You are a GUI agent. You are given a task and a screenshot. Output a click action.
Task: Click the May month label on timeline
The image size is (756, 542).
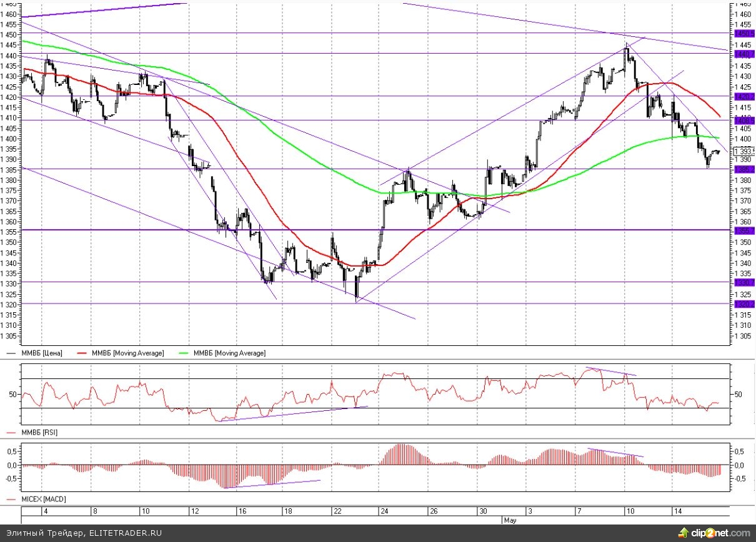coord(509,520)
